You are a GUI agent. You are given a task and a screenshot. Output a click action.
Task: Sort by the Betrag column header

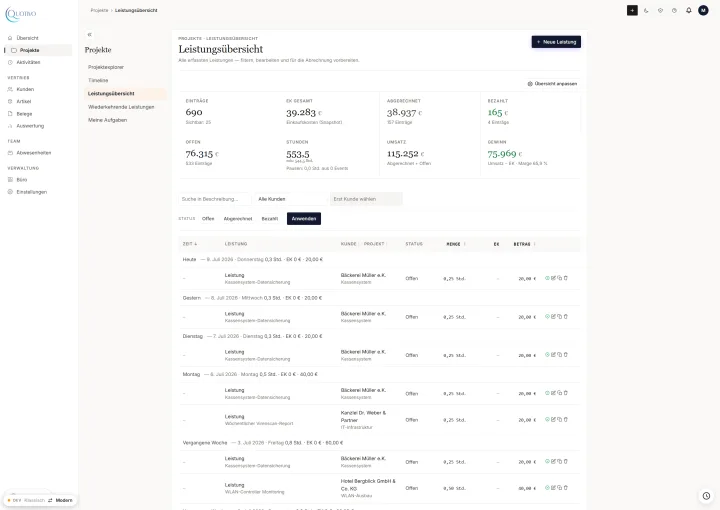point(524,244)
